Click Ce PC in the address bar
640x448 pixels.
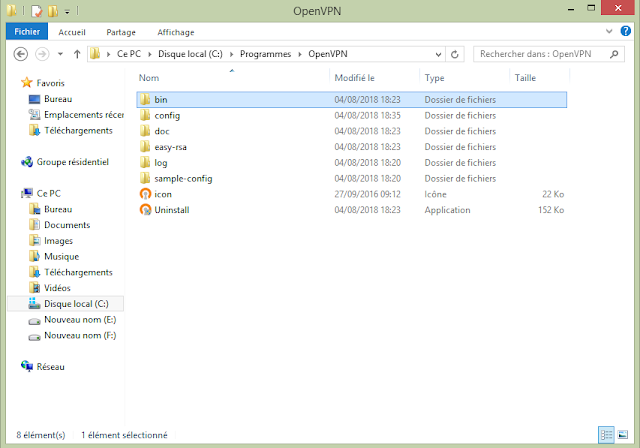click(x=129, y=54)
